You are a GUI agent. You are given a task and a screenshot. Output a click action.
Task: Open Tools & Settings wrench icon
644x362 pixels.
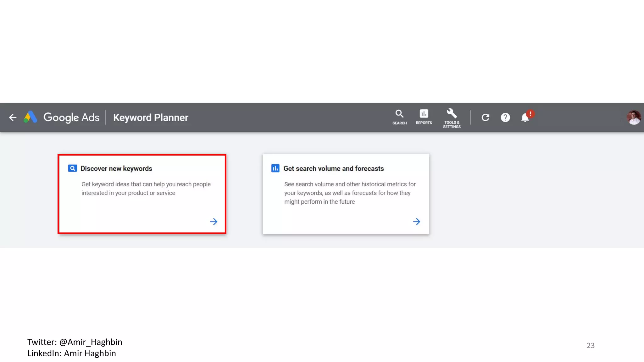452,113
